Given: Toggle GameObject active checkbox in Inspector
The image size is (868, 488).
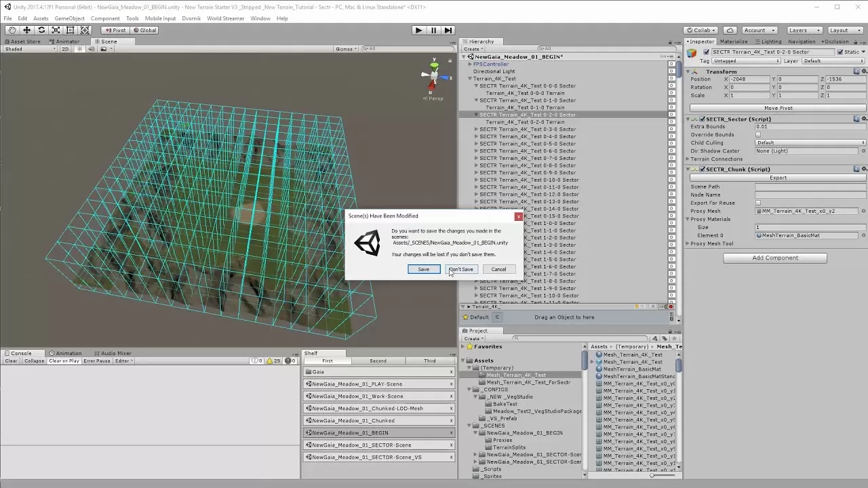Looking at the screenshot, I should tap(706, 52).
